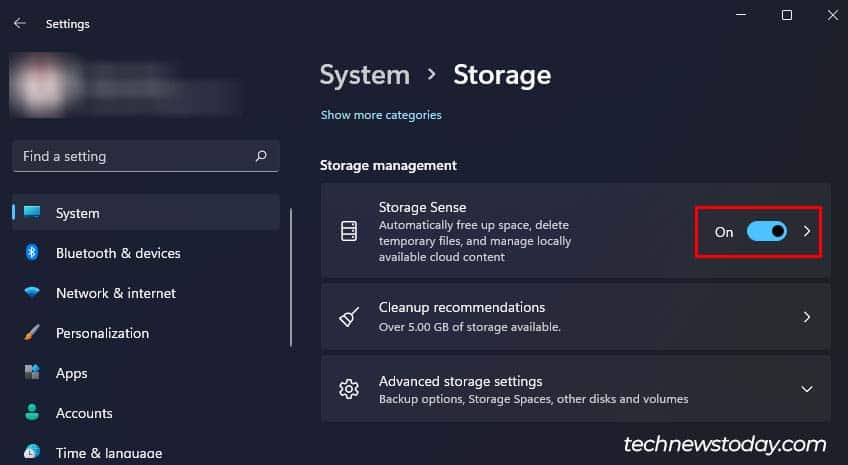Click the Cleanup recommendations broom icon
The height and width of the screenshot is (465, 848).
[349, 317]
